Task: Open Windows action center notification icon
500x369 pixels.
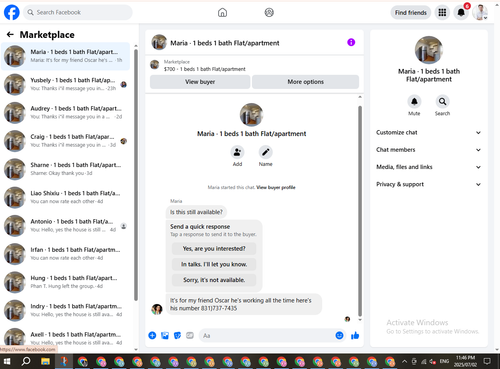Action: (x=487, y=361)
